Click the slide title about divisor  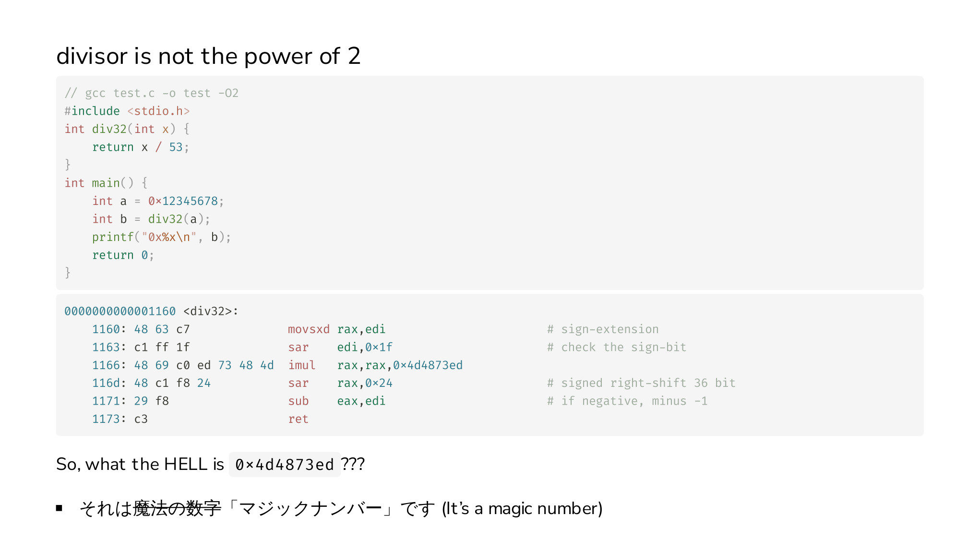(208, 56)
